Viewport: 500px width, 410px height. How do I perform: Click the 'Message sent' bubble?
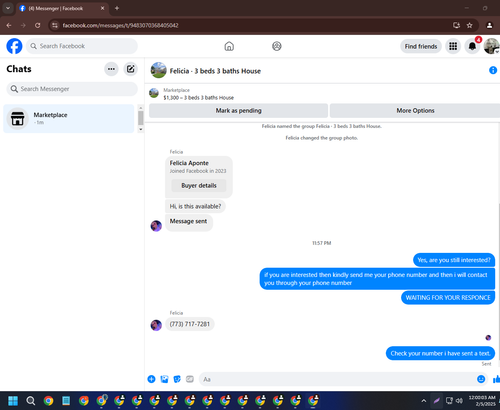point(189,222)
